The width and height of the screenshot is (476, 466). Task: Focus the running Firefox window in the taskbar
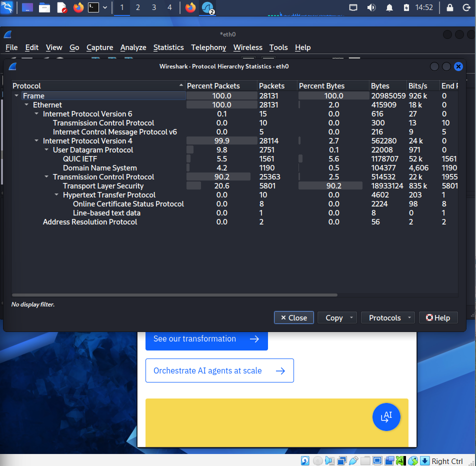(x=190, y=7)
